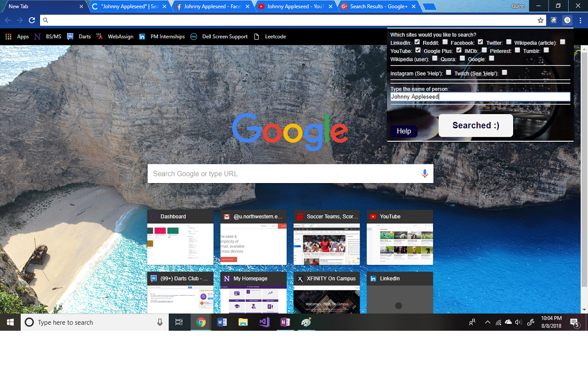
Task: Check the Twitch (See 'Help') checkbox
Action: tap(504, 73)
